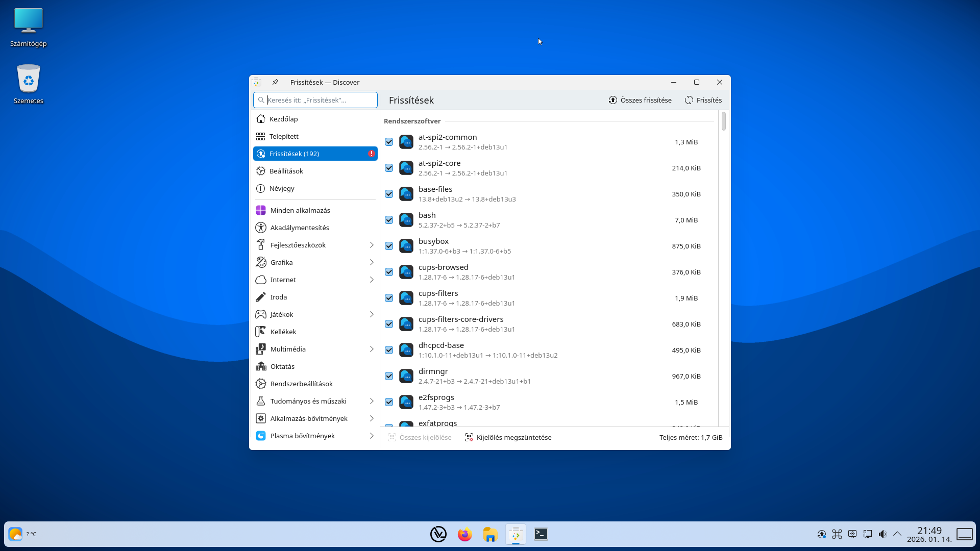Click the Keresés search input field
The width and height of the screenshot is (980, 551).
321,100
